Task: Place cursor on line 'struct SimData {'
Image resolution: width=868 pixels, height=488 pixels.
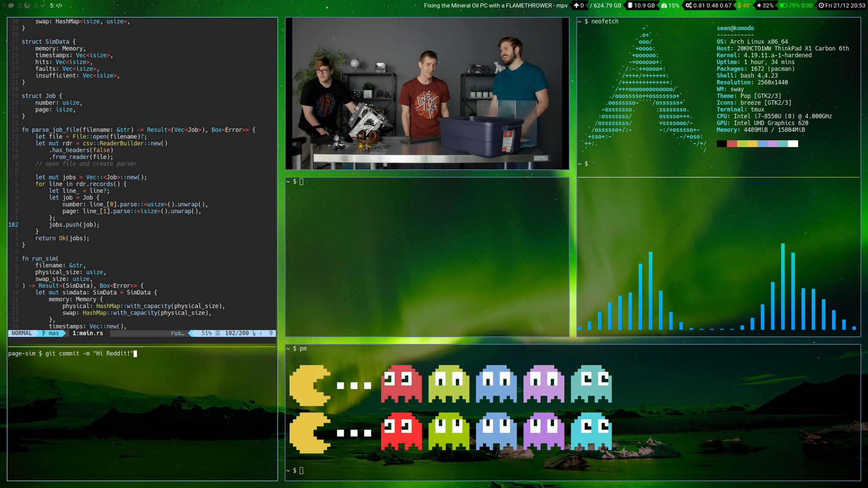Action: tap(49, 42)
